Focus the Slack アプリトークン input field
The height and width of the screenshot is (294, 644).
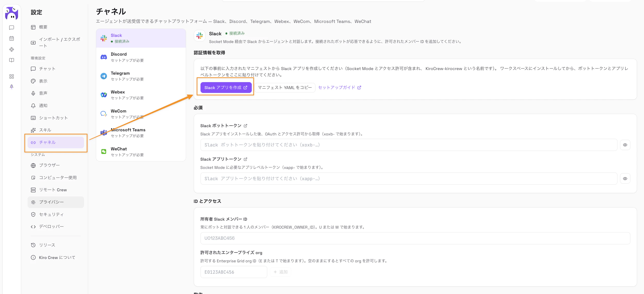[x=409, y=179]
